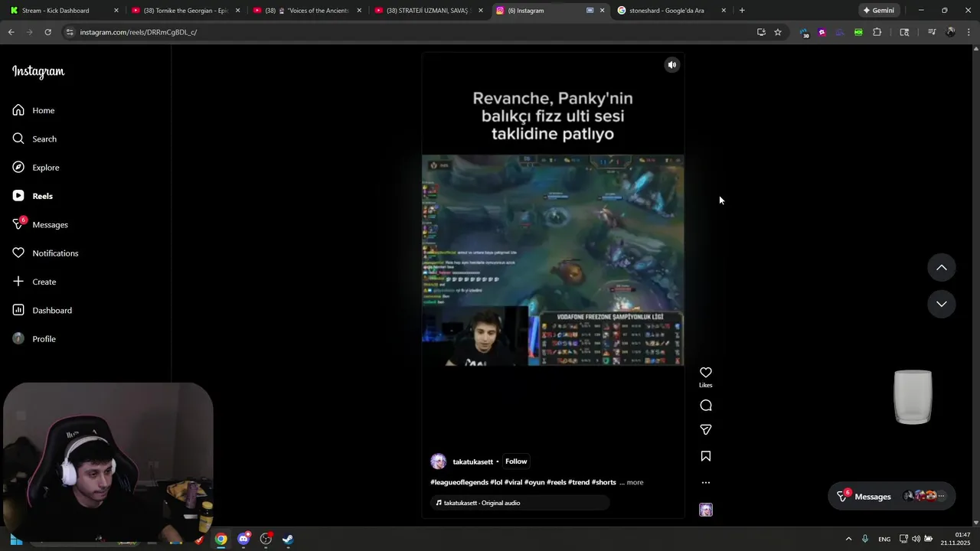This screenshot has height=551, width=980.
Task: Open the floating Messages pill
Action: click(x=891, y=496)
